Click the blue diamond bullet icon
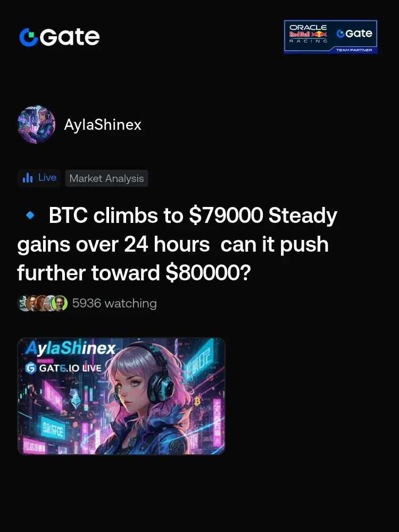 [30, 215]
